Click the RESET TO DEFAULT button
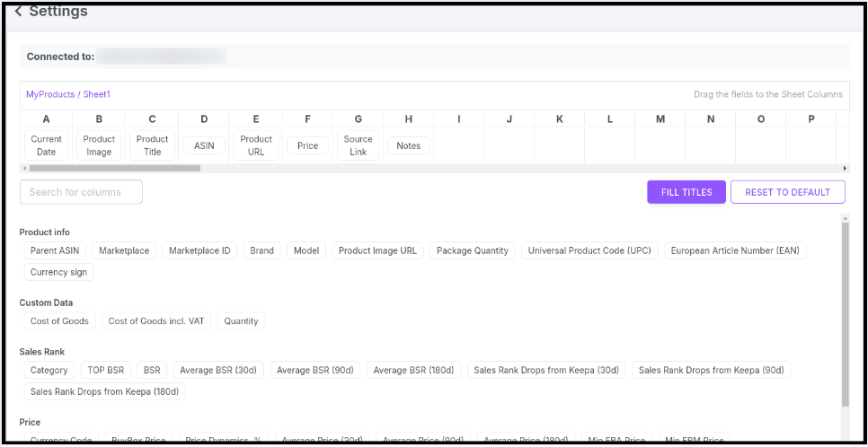868x447 pixels. 787,192
